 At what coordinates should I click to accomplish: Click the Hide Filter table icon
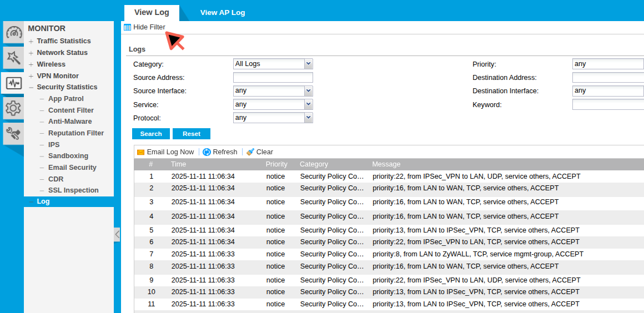[x=127, y=28]
